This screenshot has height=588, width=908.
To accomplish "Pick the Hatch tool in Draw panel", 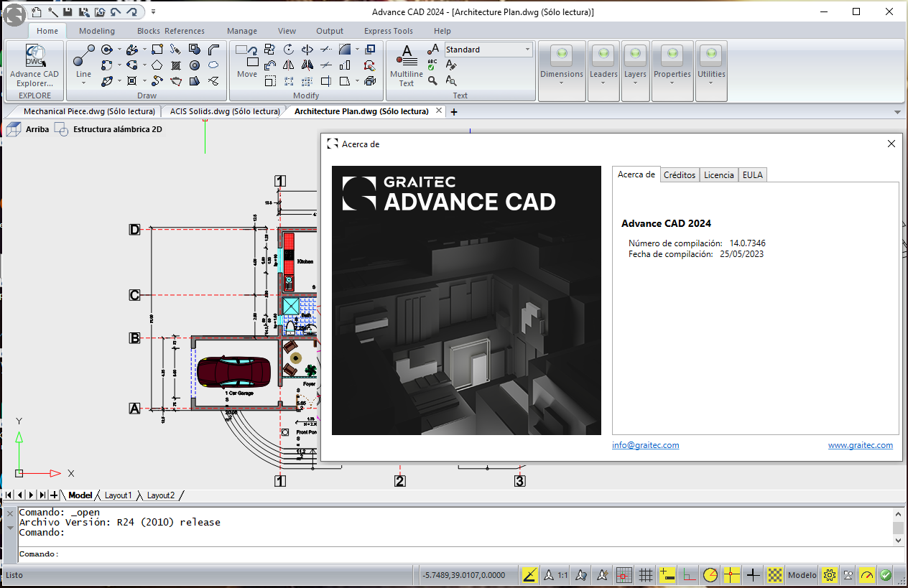I will (x=176, y=65).
